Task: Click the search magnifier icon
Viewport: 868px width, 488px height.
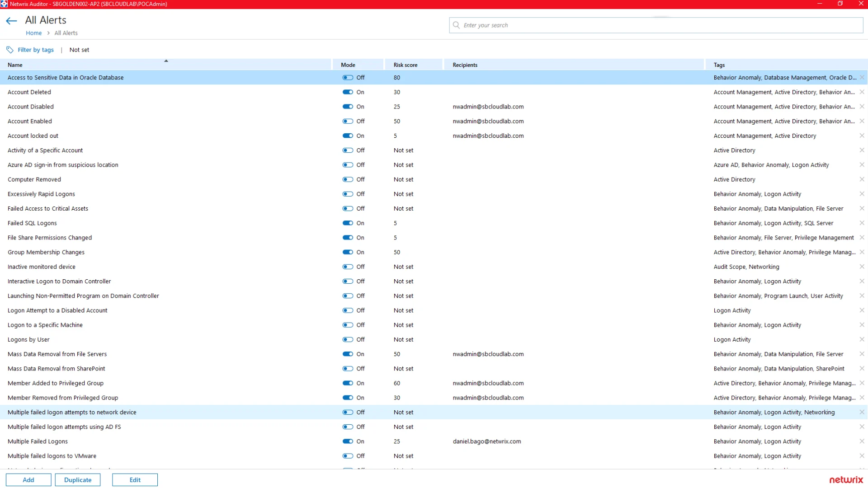Action: [x=456, y=25]
